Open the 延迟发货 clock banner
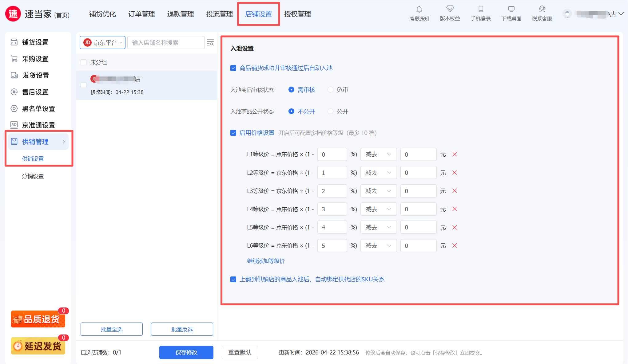 (x=38, y=346)
